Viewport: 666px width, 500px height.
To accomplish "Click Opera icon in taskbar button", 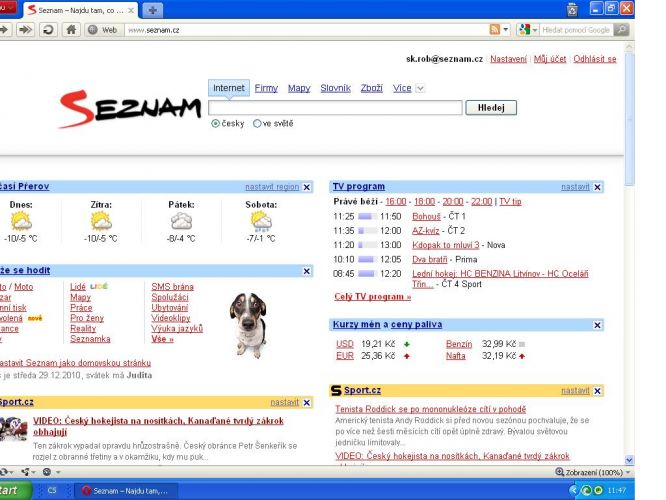I will point(86,491).
